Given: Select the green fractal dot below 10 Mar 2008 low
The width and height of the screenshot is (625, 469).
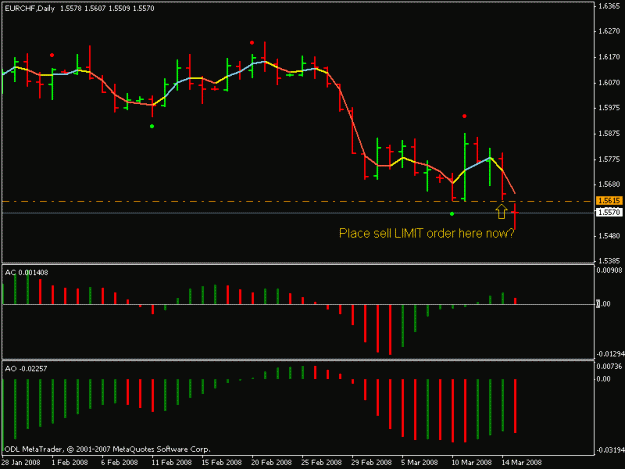Looking at the screenshot, I should coord(452,214).
